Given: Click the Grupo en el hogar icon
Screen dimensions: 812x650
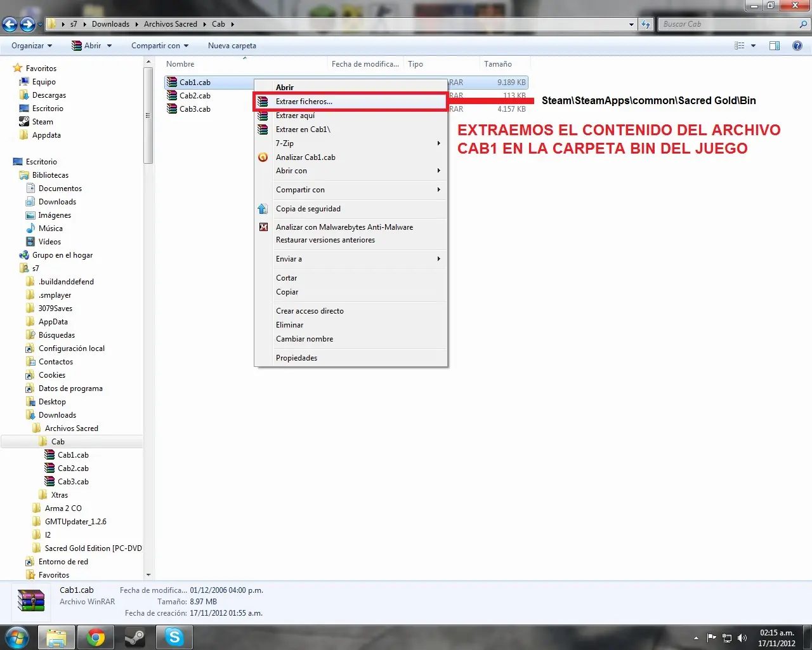Looking at the screenshot, I should coord(24,255).
